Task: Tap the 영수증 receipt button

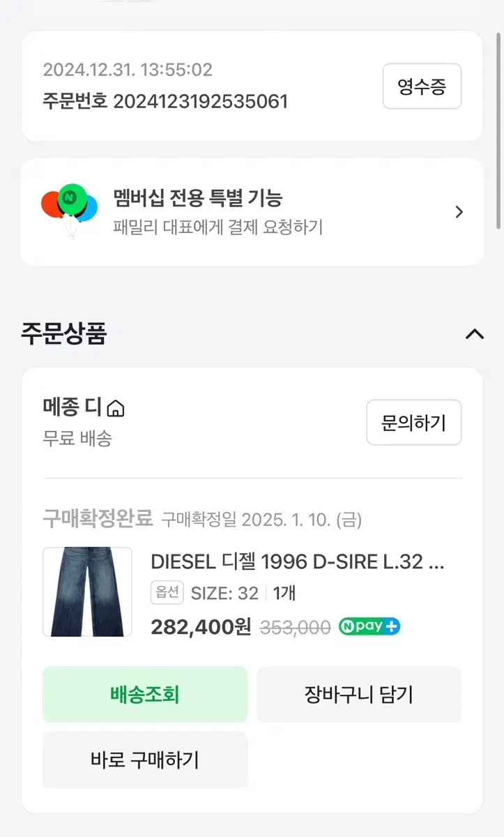Action: point(422,86)
